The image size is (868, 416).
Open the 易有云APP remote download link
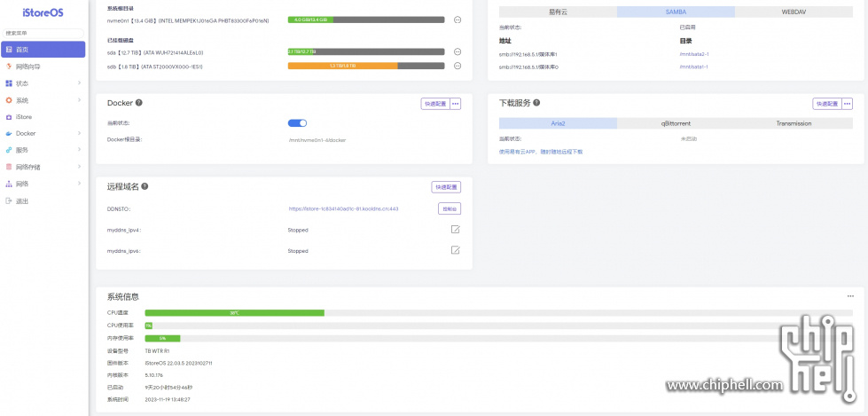[x=541, y=151]
